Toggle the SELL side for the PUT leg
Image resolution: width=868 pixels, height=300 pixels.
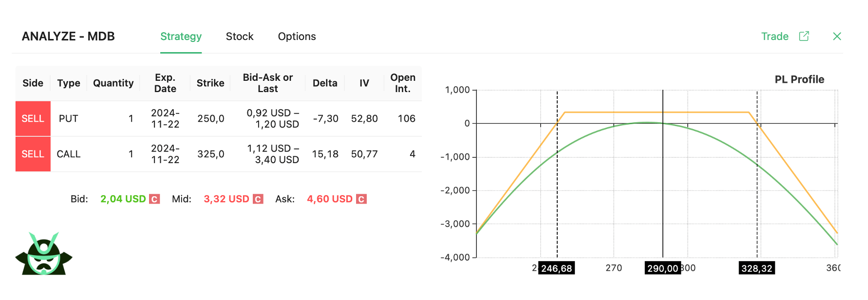33,119
